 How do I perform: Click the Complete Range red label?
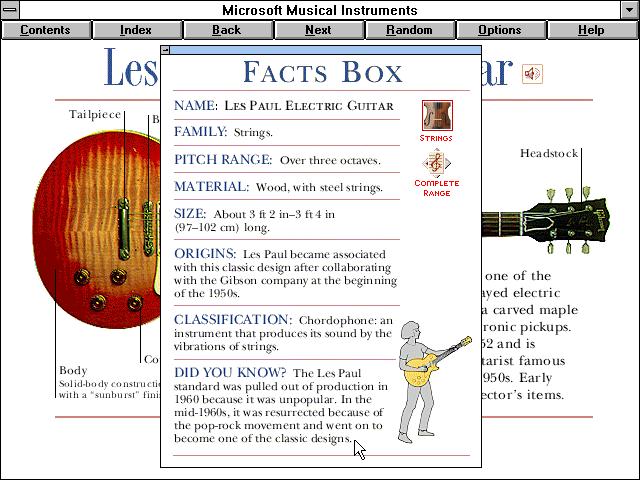437,188
